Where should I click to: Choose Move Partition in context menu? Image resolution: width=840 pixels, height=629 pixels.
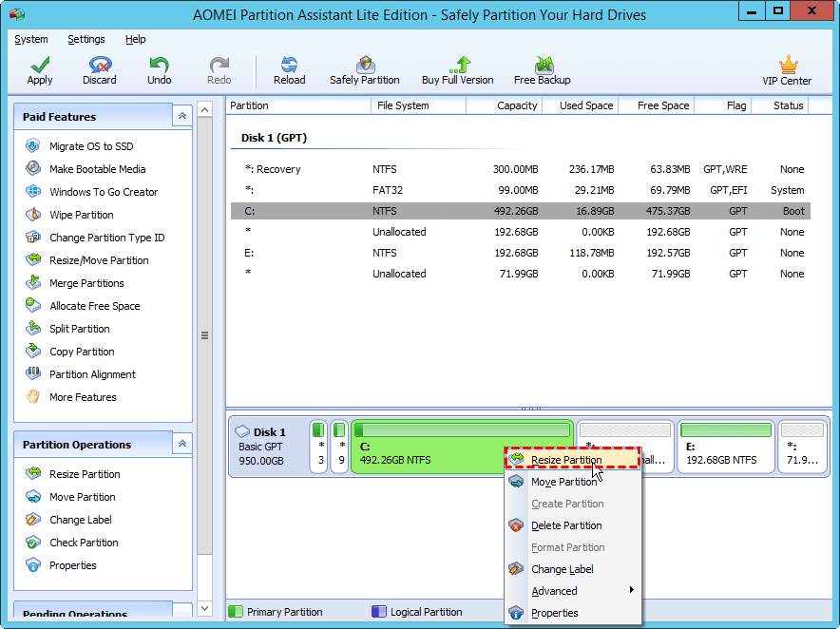coord(573,482)
